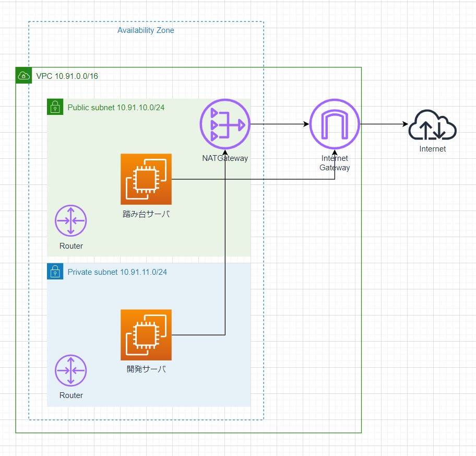The width and height of the screenshot is (476, 456).
Task: Select arrow from Internet Gateway to Internet
Action: (x=384, y=124)
